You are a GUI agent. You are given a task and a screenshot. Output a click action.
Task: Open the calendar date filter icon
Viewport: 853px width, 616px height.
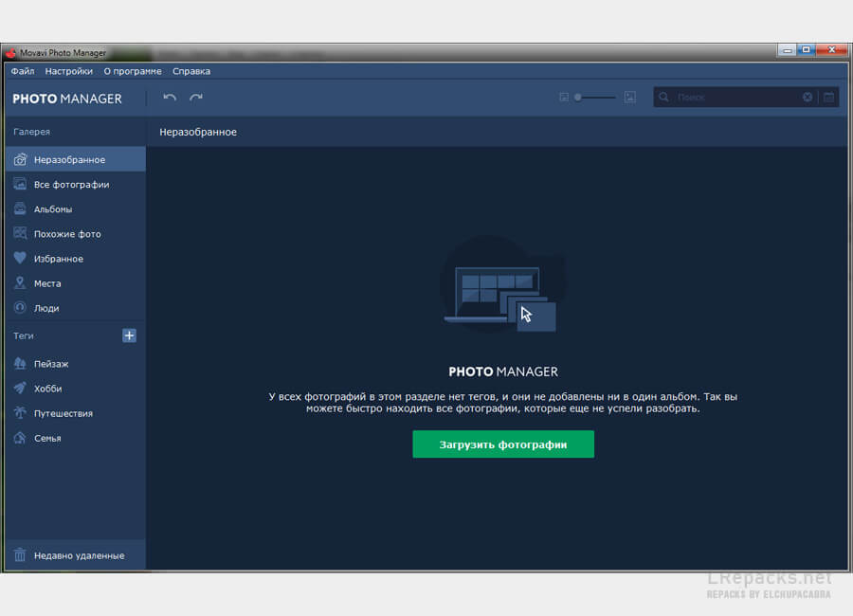pos(829,98)
